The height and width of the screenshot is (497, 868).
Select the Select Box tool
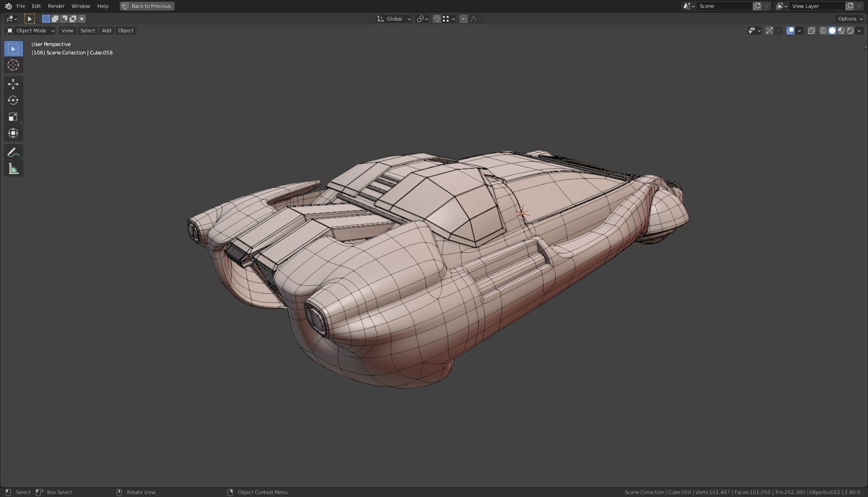point(13,48)
